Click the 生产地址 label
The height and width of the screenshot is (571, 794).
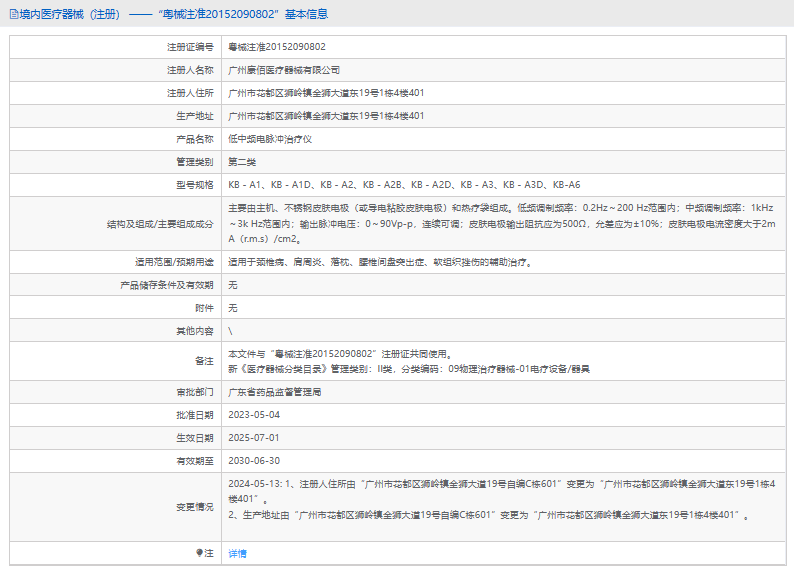pyautogui.click(x=195, y=116)
